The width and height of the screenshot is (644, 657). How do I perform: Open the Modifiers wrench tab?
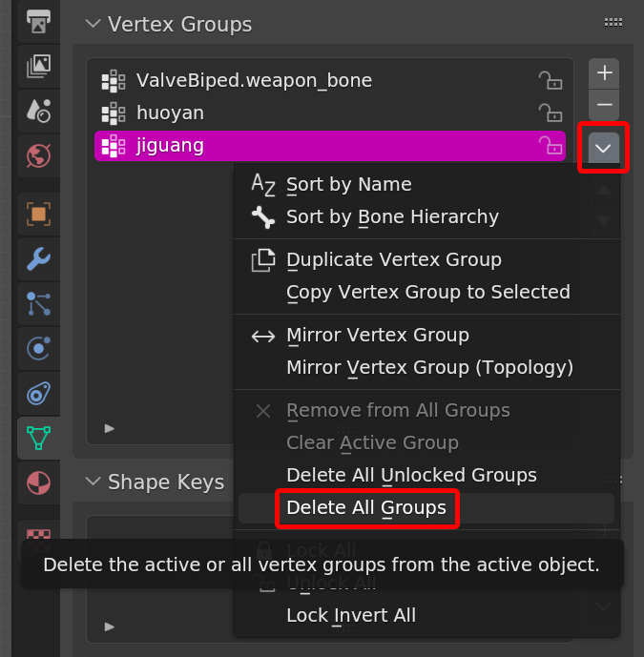38,258
